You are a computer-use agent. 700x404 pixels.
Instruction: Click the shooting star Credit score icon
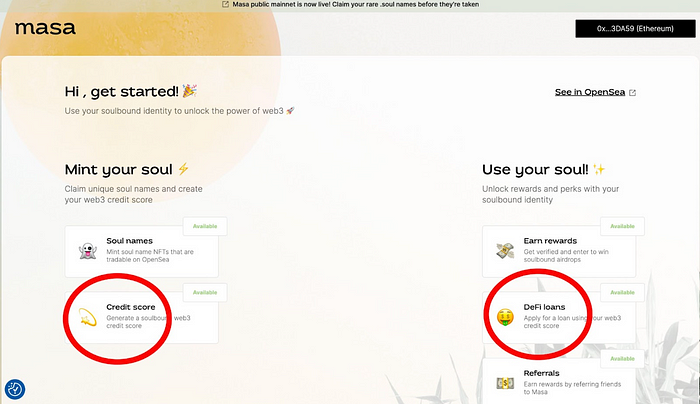88,317
